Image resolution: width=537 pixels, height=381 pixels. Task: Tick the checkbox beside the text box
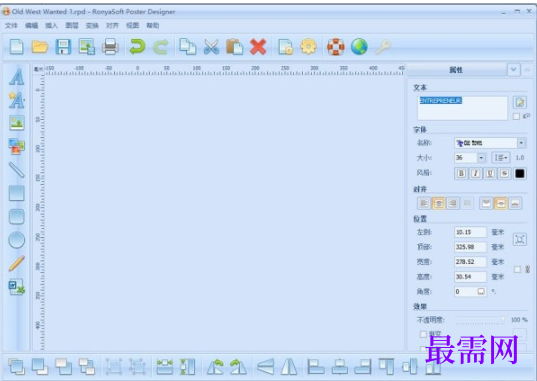(x=516, y=116)
